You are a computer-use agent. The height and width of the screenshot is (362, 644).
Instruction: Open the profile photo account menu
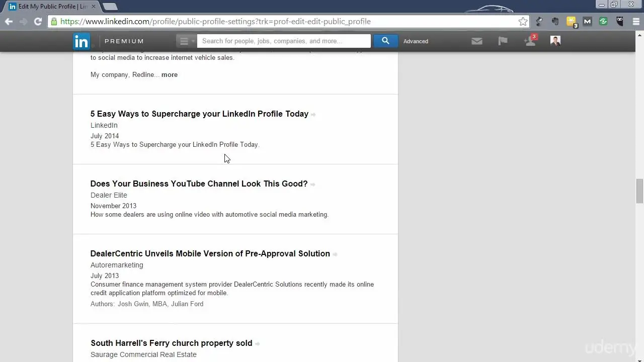pyautogui.click(x=555, y=41)
